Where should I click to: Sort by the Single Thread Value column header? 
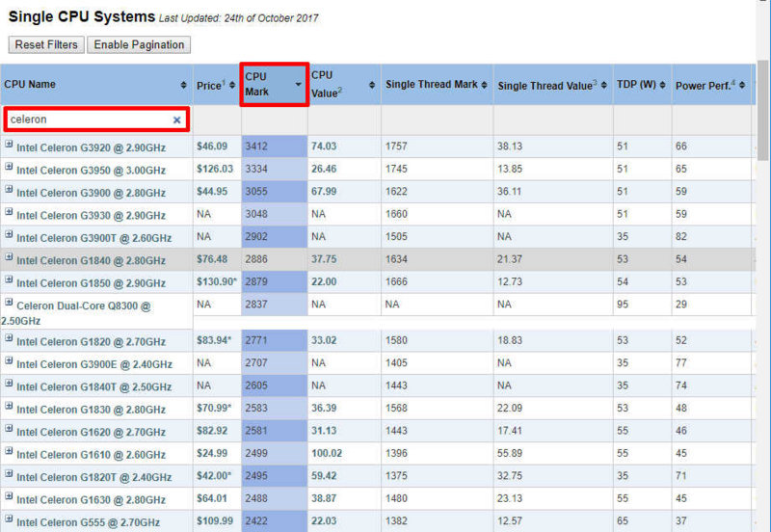552,85
